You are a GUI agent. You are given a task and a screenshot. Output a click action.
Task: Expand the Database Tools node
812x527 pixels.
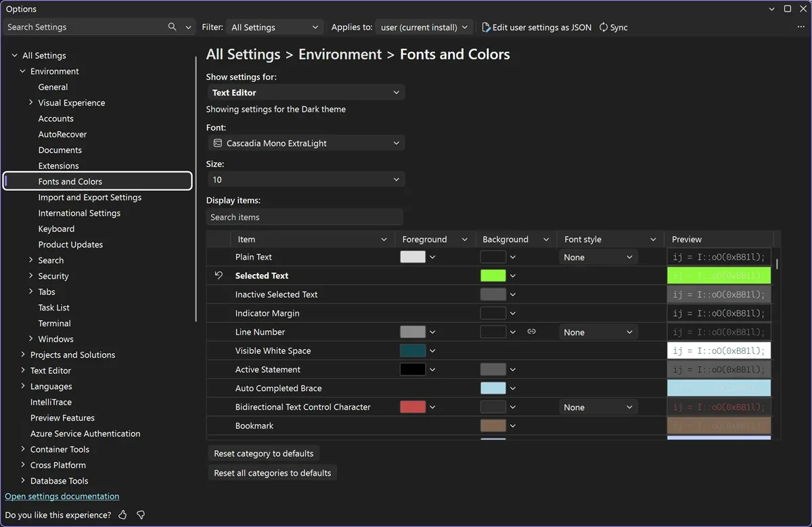pos(23,481)
